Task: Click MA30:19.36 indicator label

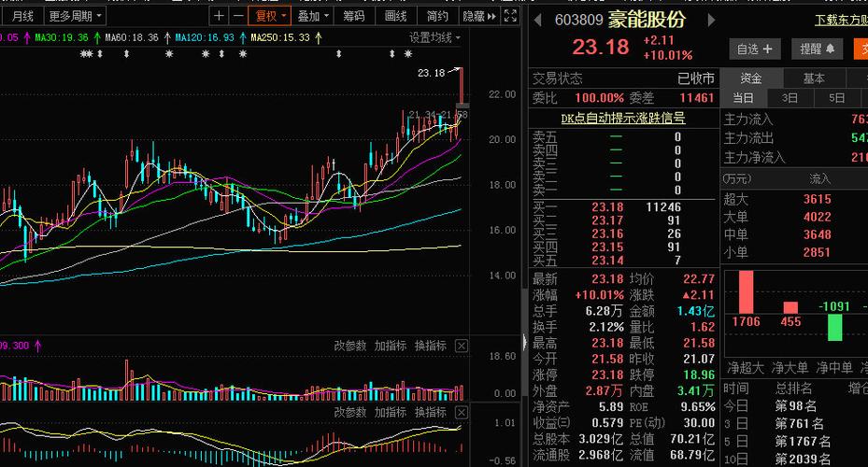Action: [62, 37]
